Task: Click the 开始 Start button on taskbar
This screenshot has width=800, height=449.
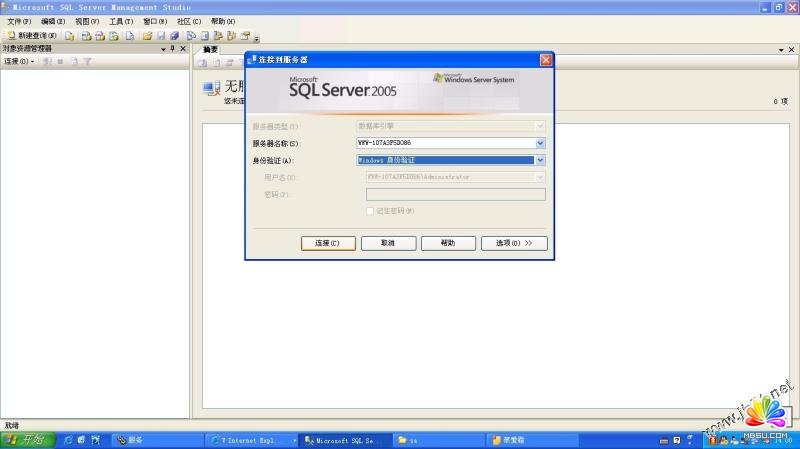Action: [26, 440]
